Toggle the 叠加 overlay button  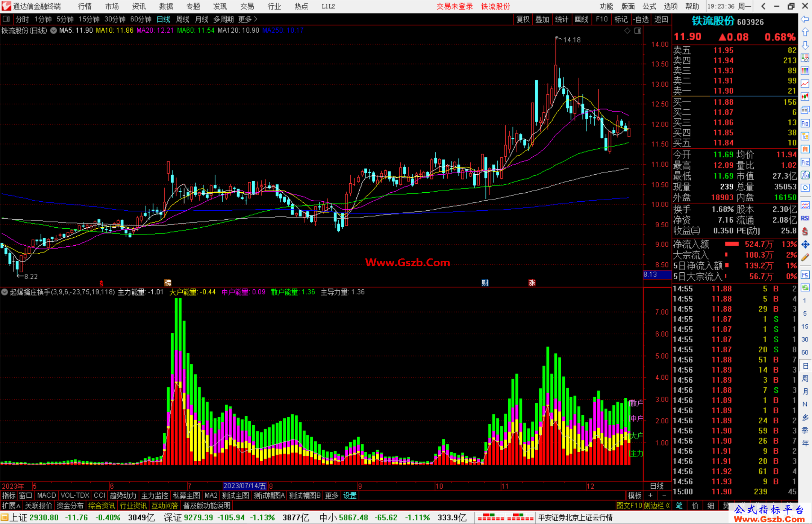(x=542, y=19)
